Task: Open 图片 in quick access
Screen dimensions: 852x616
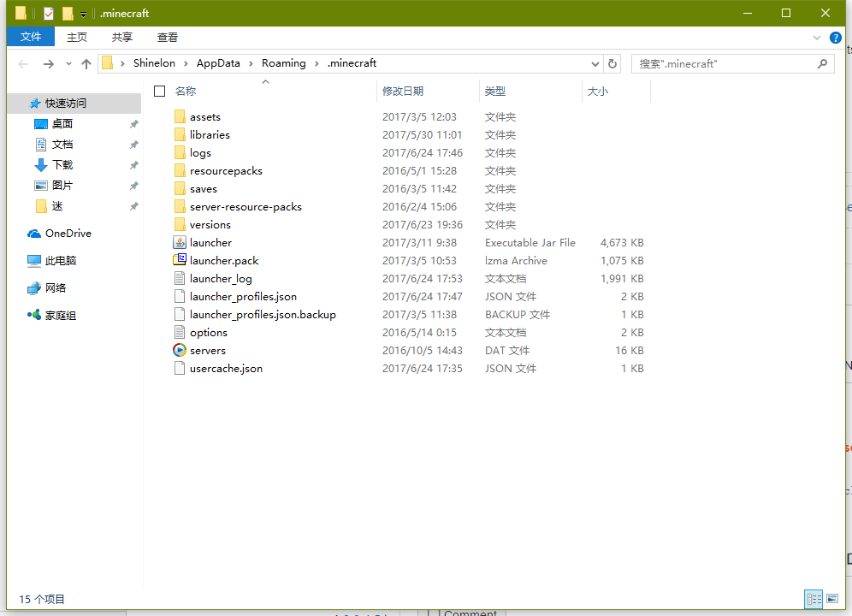Action: point(62,186)
